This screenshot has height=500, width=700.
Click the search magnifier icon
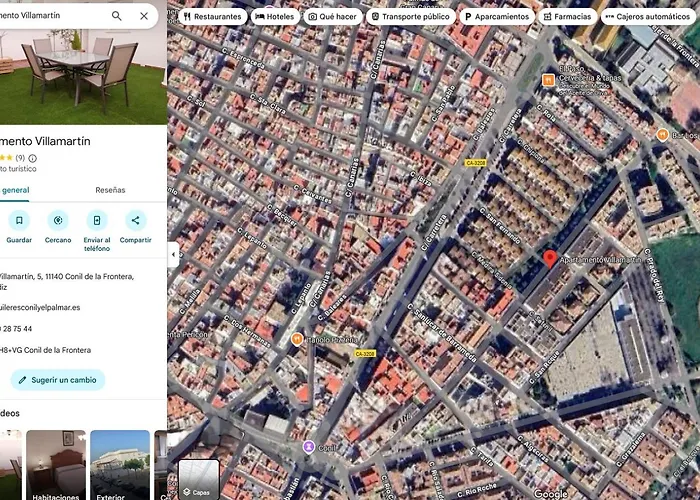[x=117, y=16]
